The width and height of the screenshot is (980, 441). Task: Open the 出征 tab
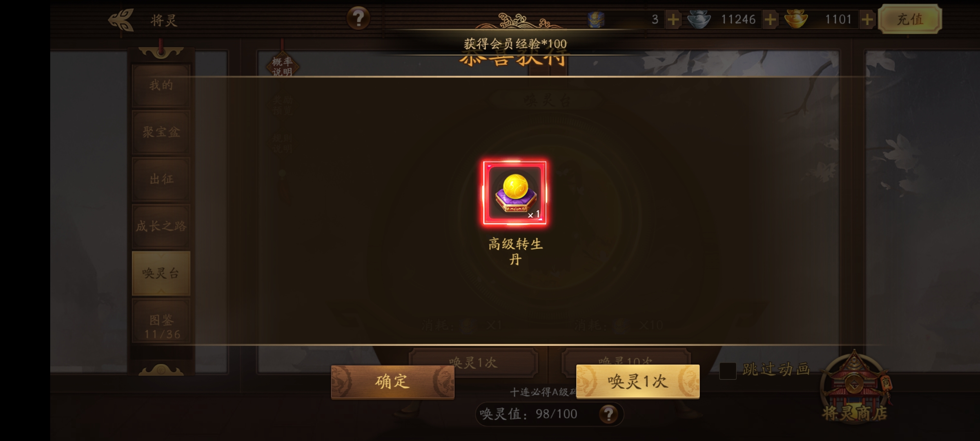pyautogui.click(x=161, y=179)
